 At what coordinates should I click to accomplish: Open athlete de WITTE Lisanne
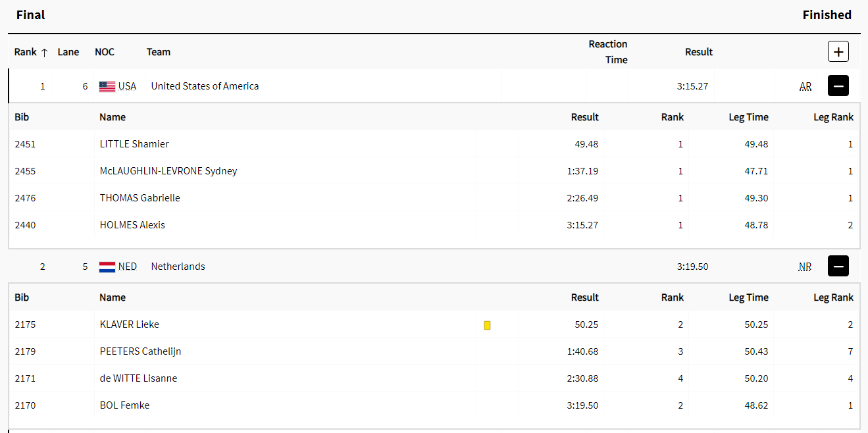(x=138, y=378)
